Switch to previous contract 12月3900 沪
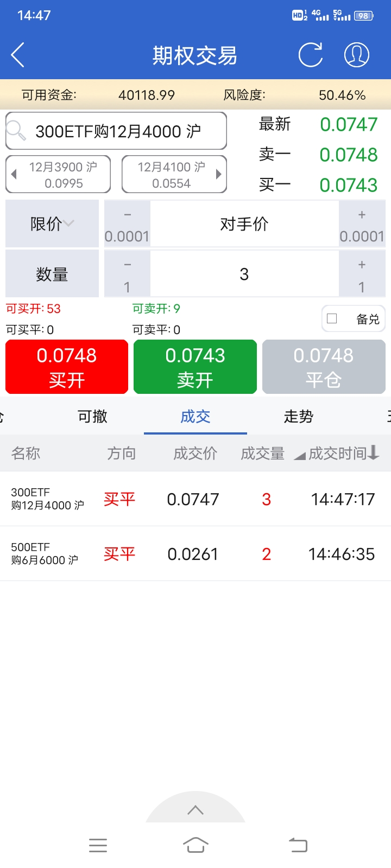Image resolution: width=391 pixels, height=868 pixels. click(58, 174)
